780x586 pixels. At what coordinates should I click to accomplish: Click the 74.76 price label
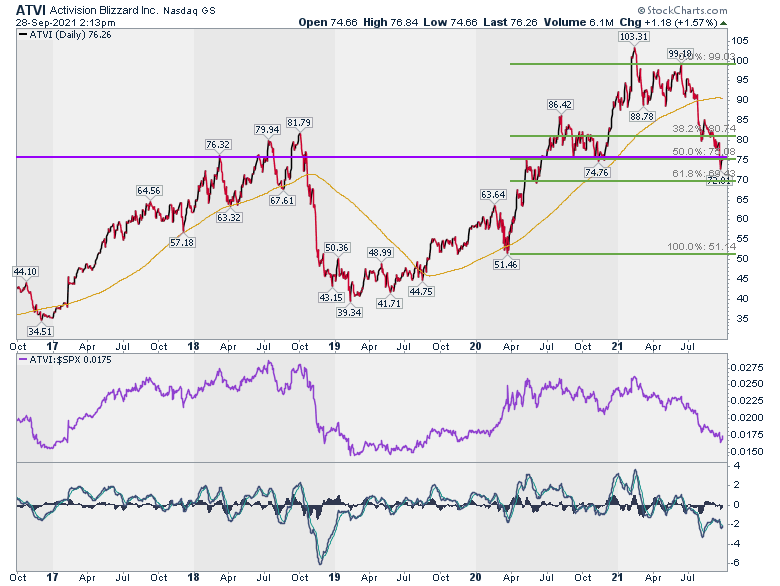point(596,173)
